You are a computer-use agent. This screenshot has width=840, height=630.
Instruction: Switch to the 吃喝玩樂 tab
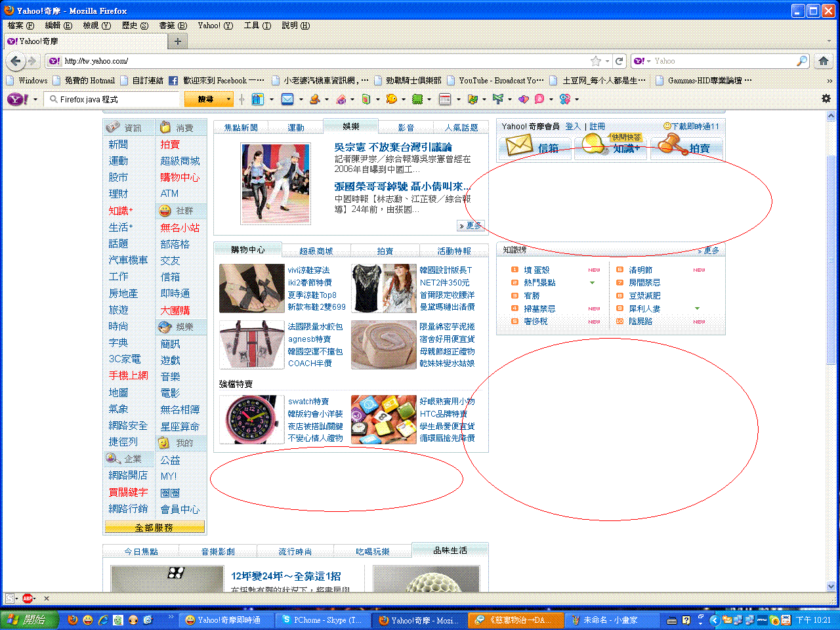tap(373, 551)
